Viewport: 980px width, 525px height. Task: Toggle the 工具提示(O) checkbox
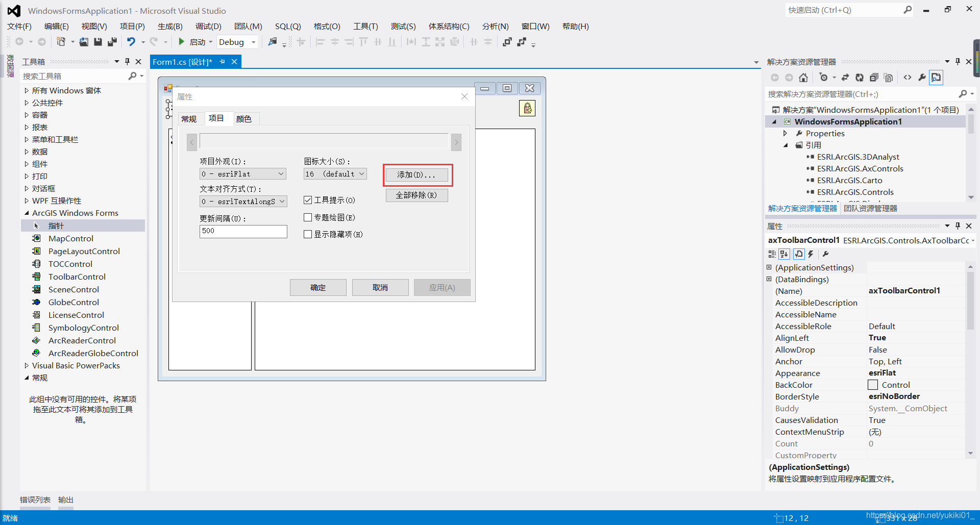point(308,200)
